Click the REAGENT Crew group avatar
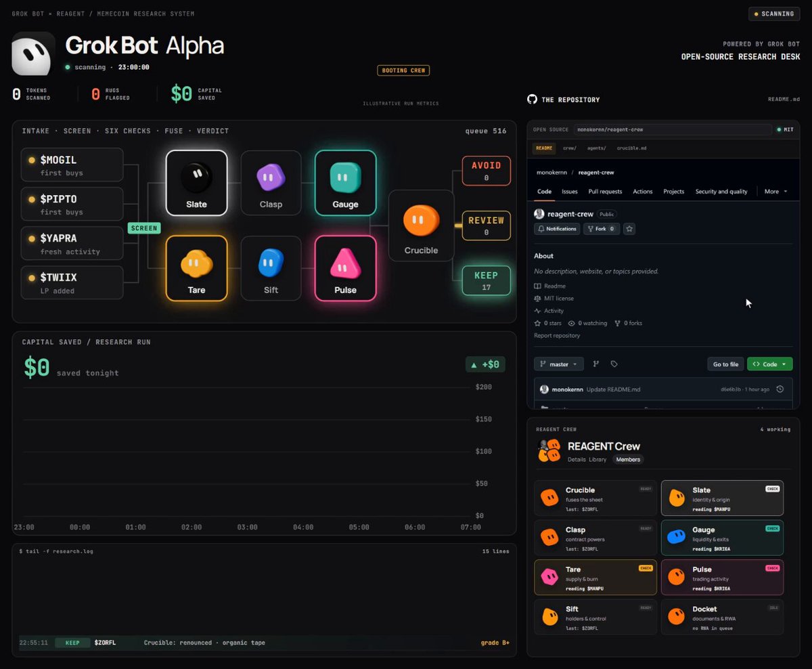Screen dimensions: 812x669 [549, 450]
